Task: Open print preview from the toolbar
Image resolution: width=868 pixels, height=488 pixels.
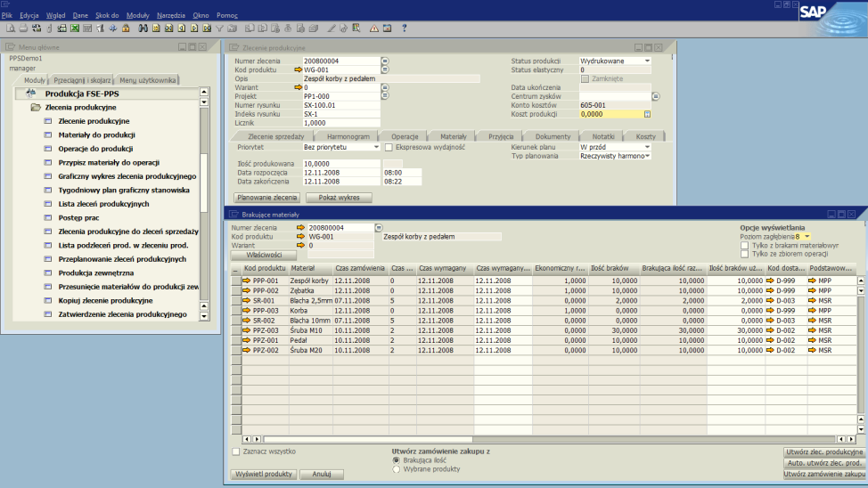Action: click(x=11, y=28)
